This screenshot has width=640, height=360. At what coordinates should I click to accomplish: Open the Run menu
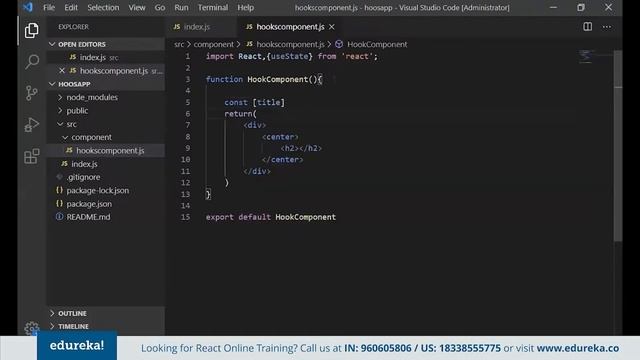tap(181, 7)
